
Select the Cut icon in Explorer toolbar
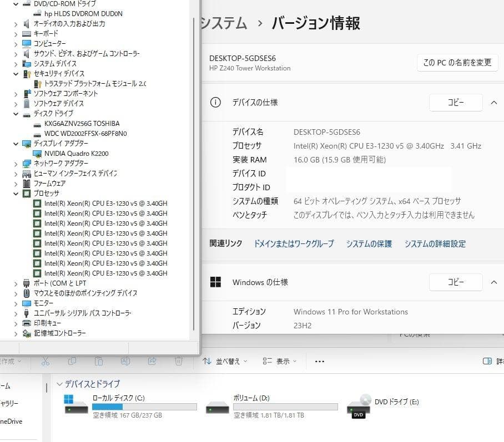tap(47, 361)
